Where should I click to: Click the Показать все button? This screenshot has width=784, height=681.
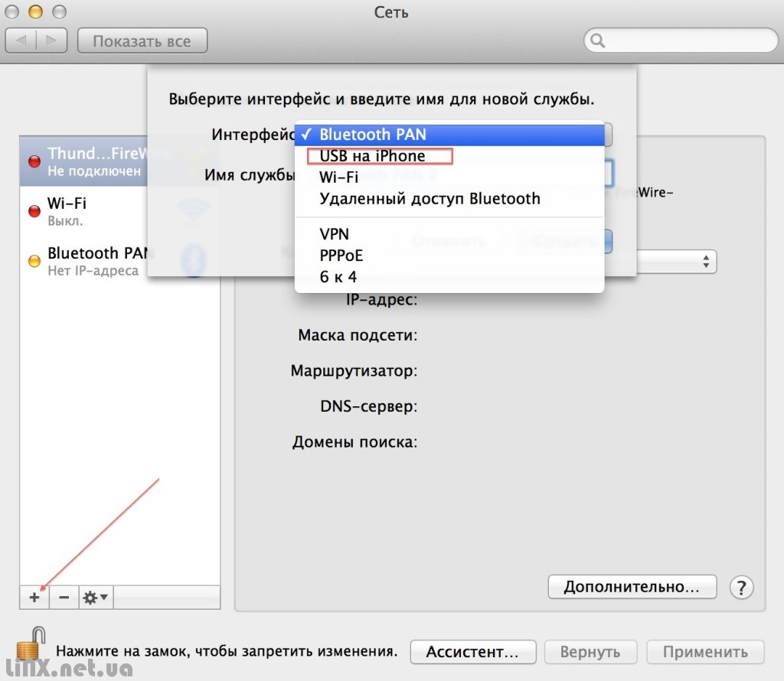pos(142,41)
